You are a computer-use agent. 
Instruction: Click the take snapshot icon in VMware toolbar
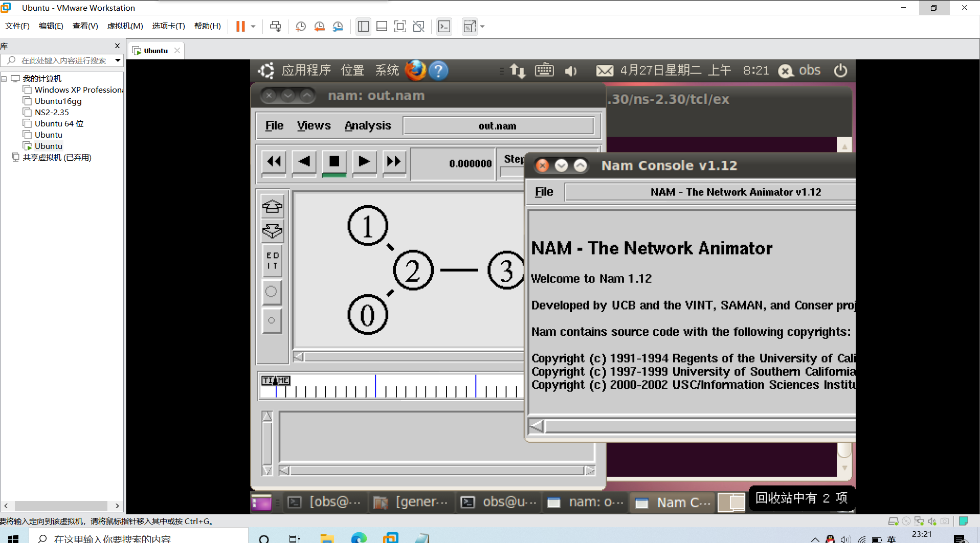click(x=301, y=26)
